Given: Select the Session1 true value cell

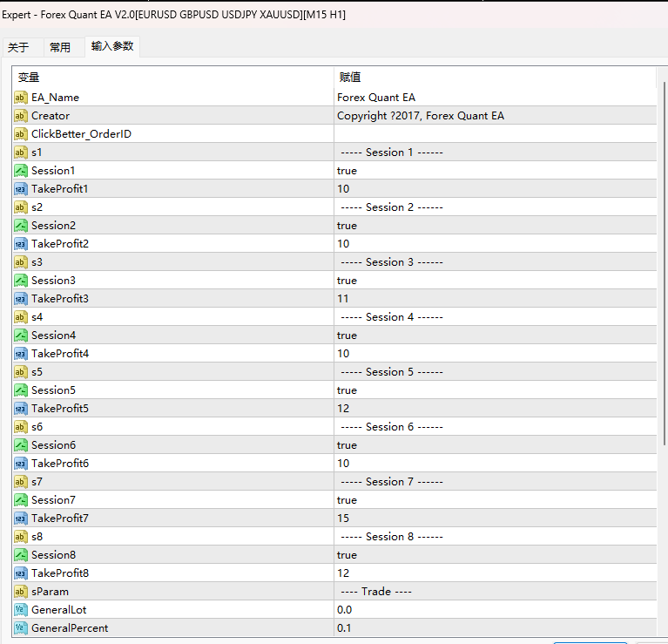Looking at the screenshot, I should point(495,171).
